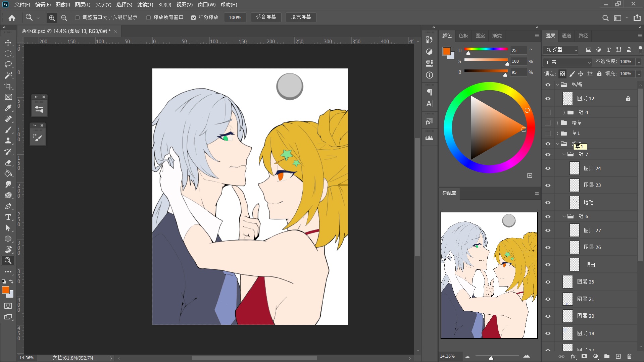Select the Eyedropper tool
The height and width of the screenshot is (362, 644).
[8, 108]
